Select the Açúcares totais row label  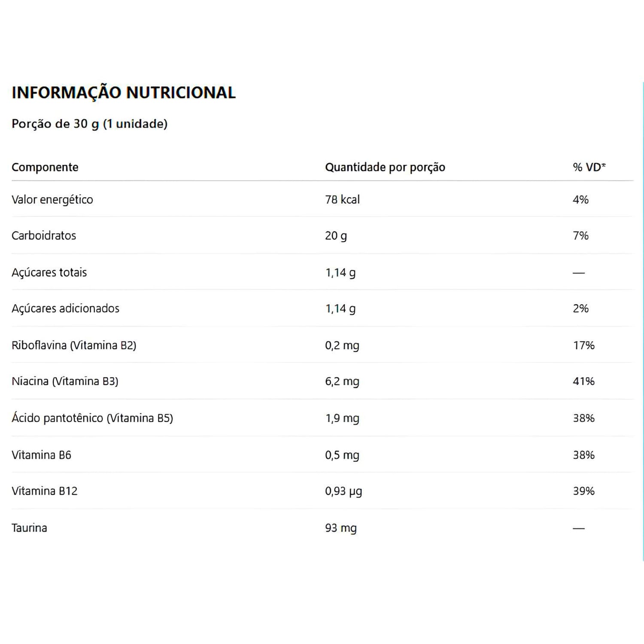tap(49, 273)
